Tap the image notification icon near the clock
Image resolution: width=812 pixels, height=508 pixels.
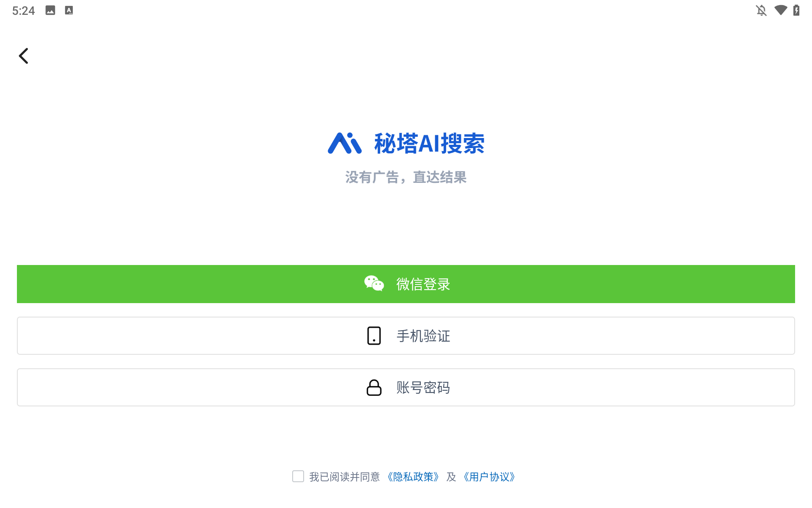[51, 10]
